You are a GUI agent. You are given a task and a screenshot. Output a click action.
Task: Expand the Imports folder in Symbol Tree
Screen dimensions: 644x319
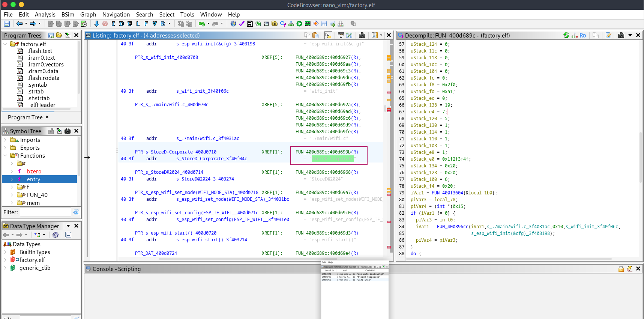(x=5, y=140)
